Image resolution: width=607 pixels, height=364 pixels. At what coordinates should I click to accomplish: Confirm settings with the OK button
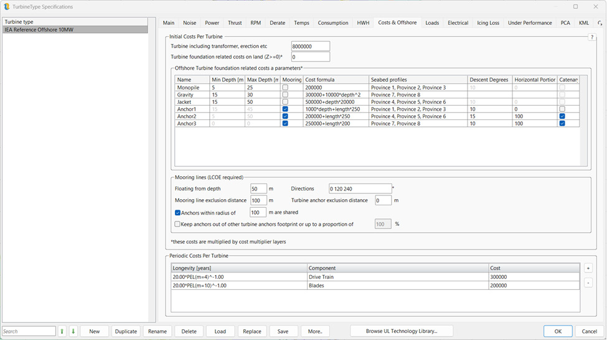[x=557, y=330]
